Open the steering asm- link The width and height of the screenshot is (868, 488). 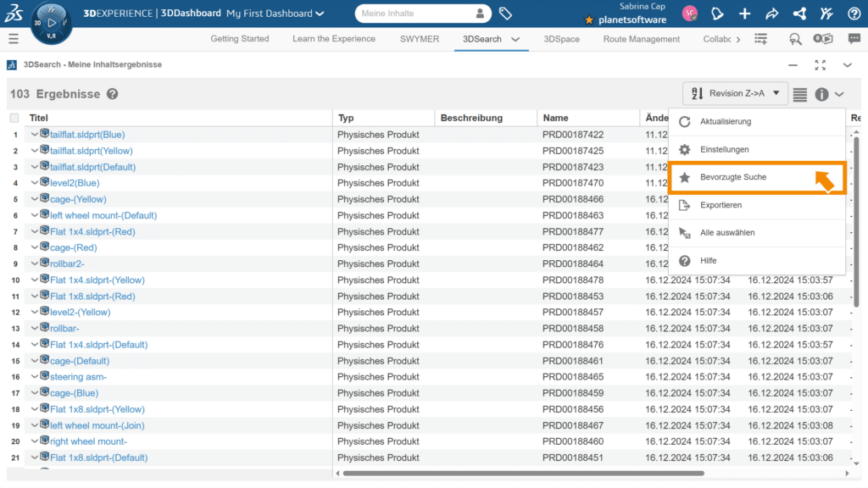click(78, 377)
